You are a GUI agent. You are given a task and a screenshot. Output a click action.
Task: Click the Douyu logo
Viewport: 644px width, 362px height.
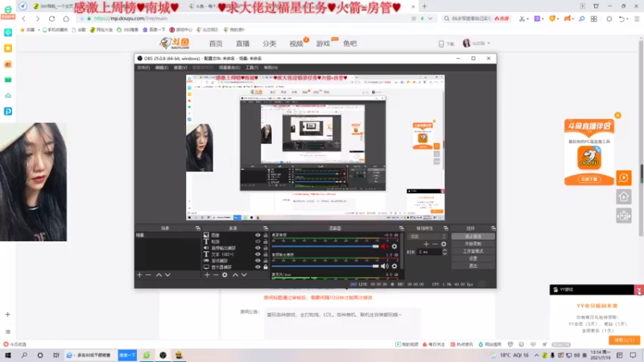tap(175, 43)
